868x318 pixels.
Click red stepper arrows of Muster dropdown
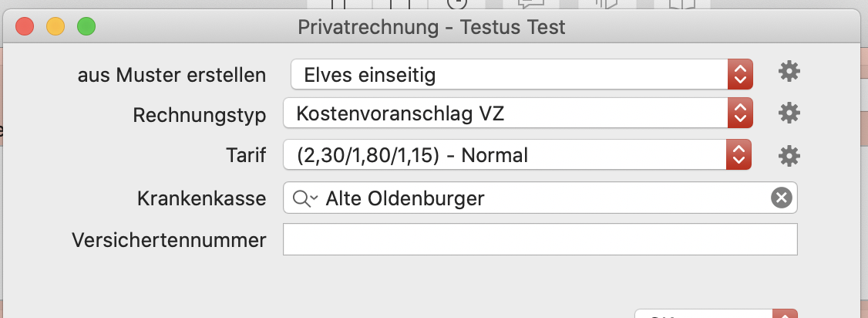[740, 74]
